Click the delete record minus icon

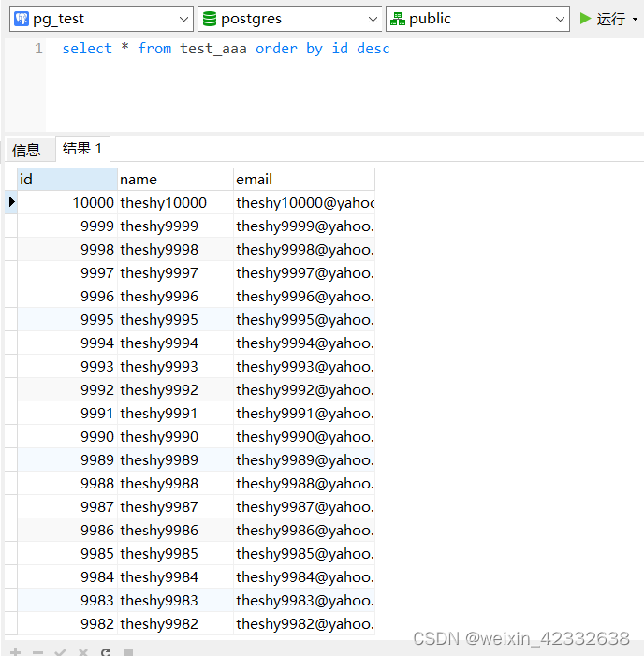[x=37, y=652]
